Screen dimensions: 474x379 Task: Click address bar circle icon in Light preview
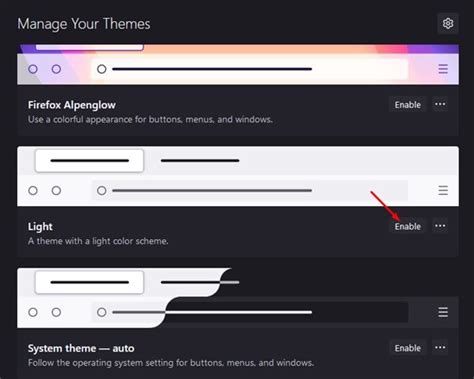(x=102, y=191)
